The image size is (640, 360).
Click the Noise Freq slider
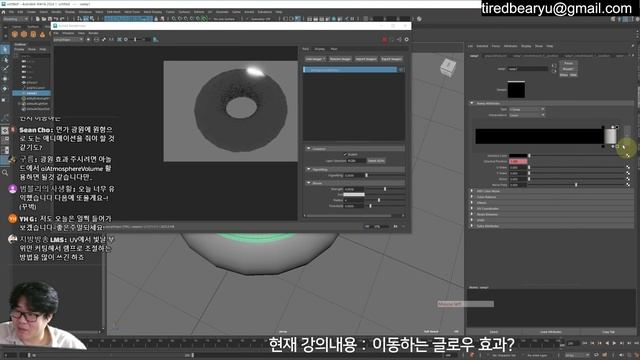coord(577,185)
